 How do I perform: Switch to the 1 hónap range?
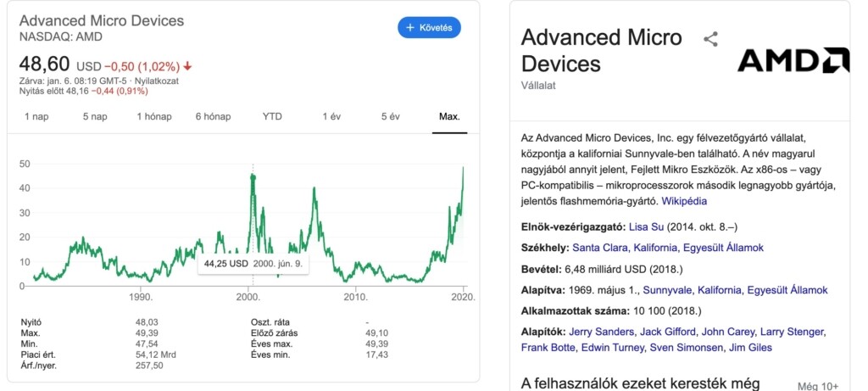[x=154, y=116]
